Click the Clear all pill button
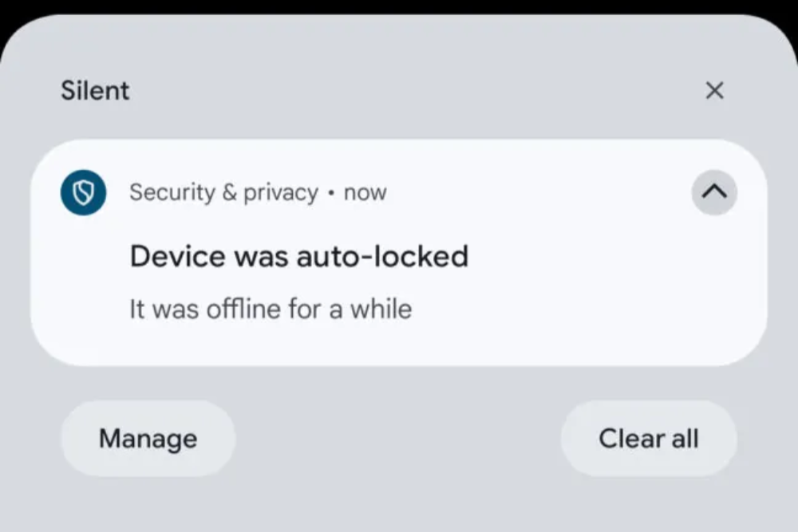 coord(649,439)
